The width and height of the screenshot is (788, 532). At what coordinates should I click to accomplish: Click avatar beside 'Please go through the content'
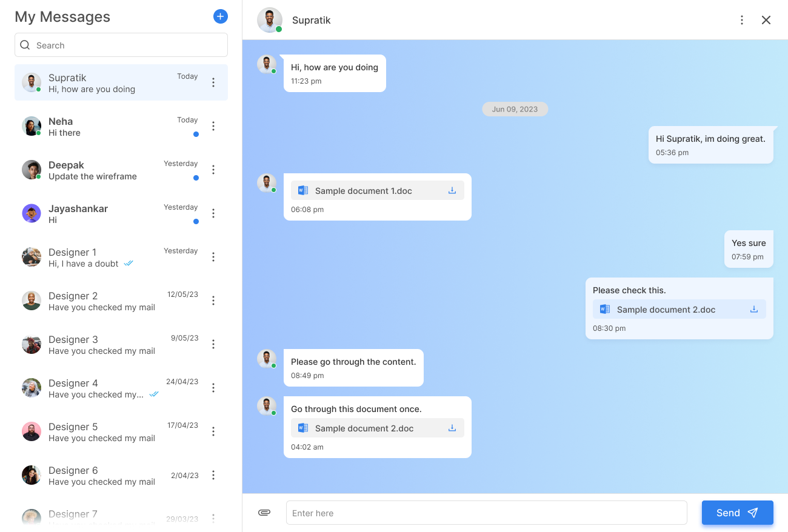[267, 359]
